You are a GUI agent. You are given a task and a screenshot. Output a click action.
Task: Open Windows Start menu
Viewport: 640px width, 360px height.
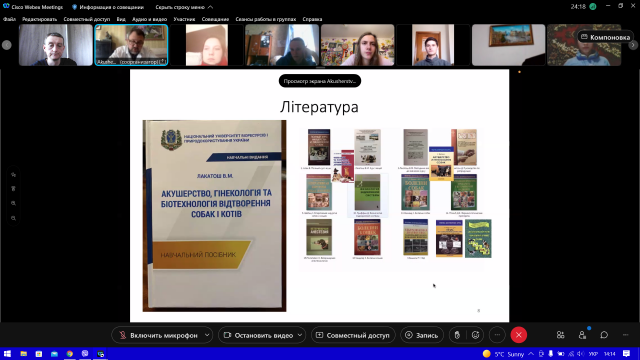7,353
